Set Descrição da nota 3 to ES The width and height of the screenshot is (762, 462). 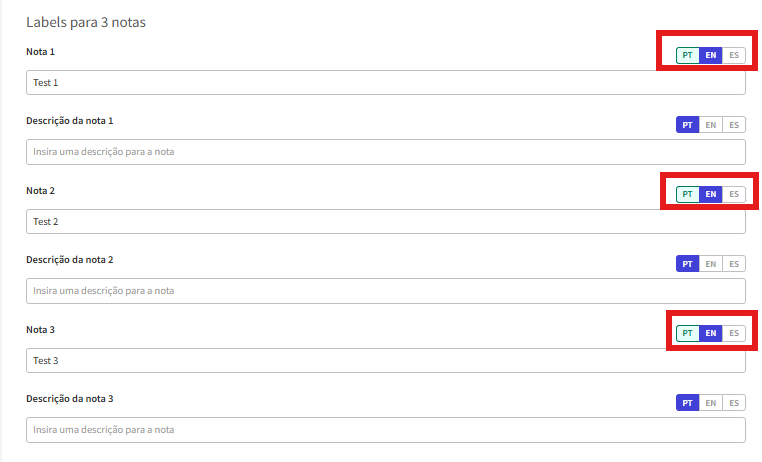point(734,403)
